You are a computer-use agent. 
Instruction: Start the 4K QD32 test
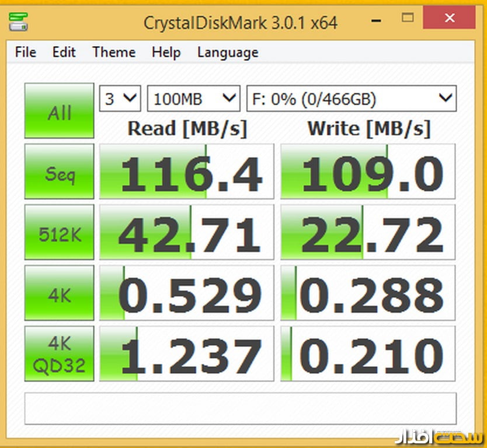click(59, 353)
